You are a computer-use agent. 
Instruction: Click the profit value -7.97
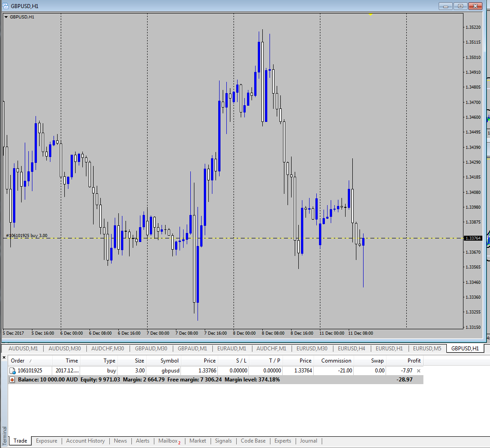tap(407, 371)
